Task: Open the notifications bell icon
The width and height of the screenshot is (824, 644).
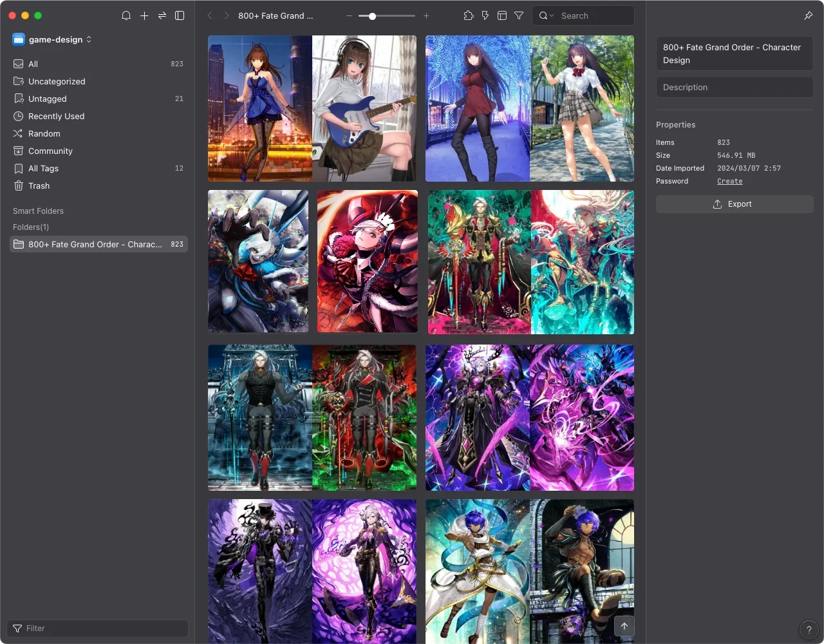Action: (126, 15)
